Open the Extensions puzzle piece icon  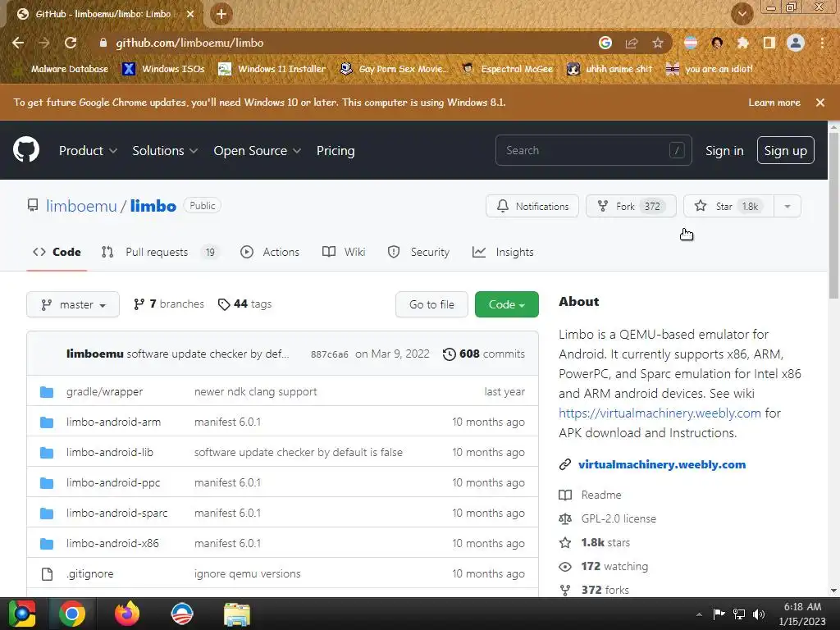(742, 43)
